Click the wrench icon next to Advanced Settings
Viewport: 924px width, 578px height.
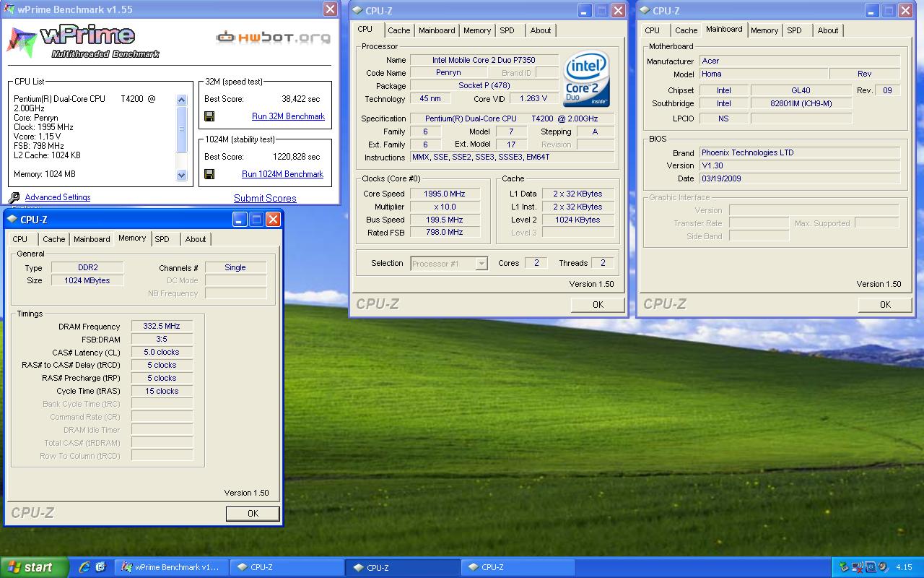coord(14,197)
